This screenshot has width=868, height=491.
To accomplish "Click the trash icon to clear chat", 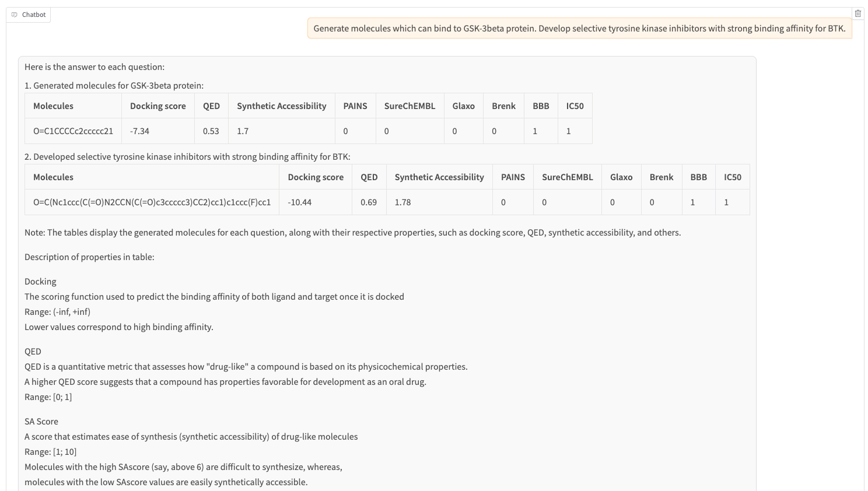I will (x=857, y=13).
